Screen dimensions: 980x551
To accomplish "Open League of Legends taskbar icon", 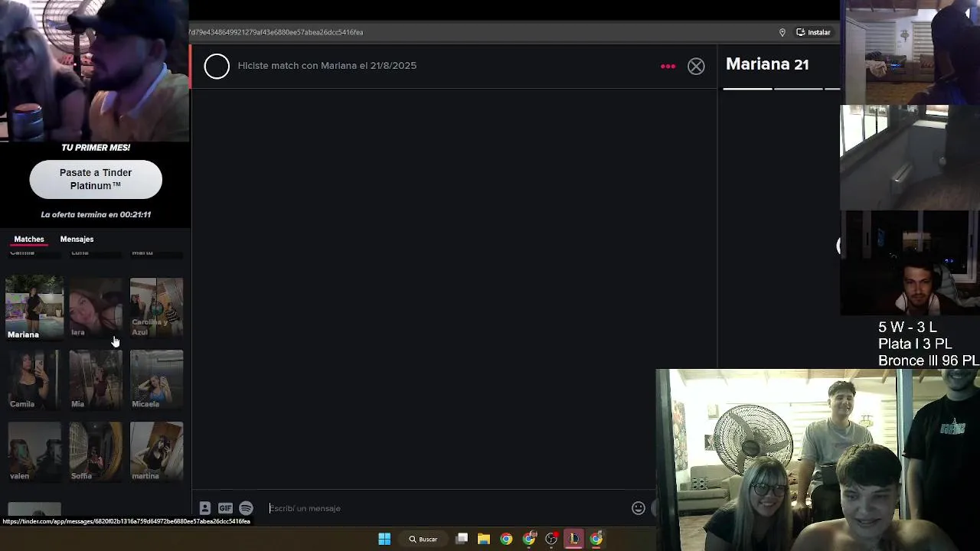I will point(573,539).
